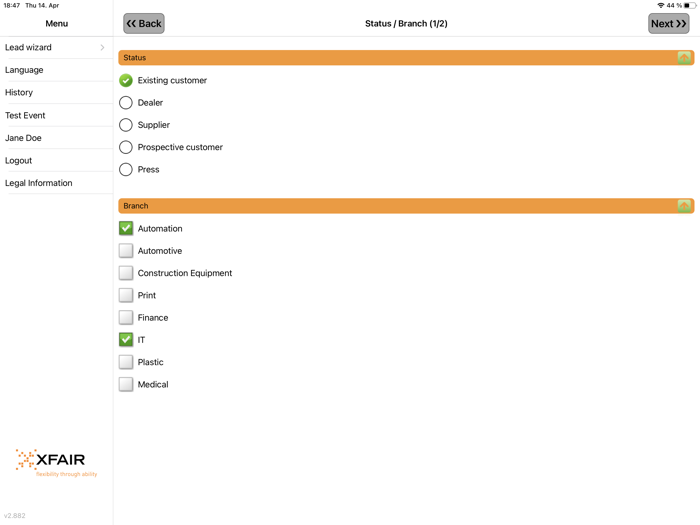Tap the Menu heading
This screenshot has width=700, height=525.
[57, 24]
